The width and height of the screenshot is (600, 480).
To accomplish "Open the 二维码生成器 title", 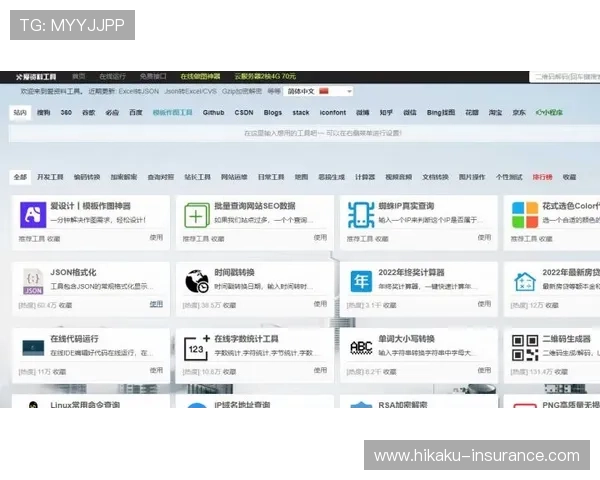I will (x=567, y=339).
